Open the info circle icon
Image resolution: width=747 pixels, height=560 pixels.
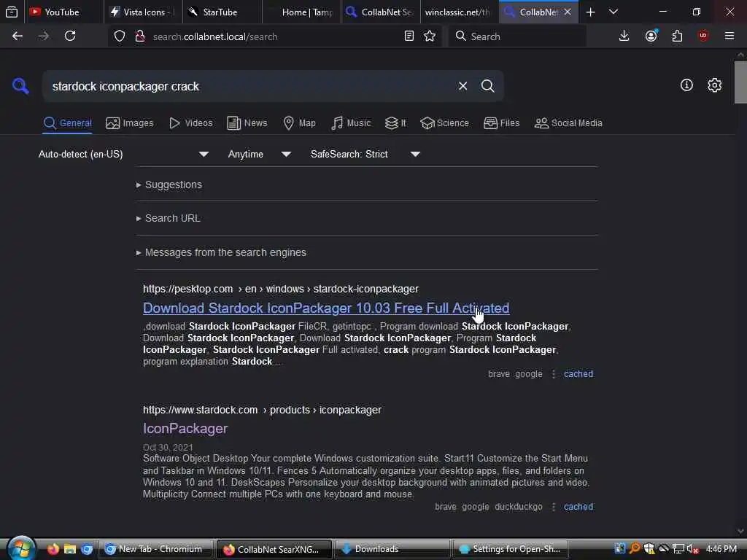[686, 85]
